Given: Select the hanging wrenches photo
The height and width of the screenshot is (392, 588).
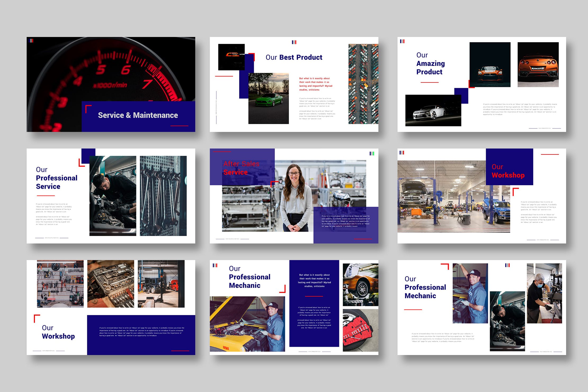Looking at the screenshot, I should point(163,196).
